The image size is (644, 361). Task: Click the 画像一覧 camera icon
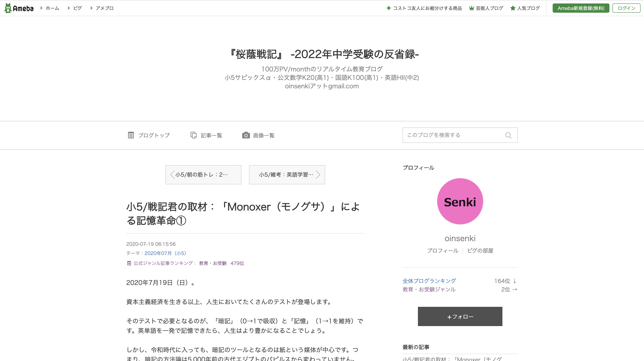(x=246, y=135)
